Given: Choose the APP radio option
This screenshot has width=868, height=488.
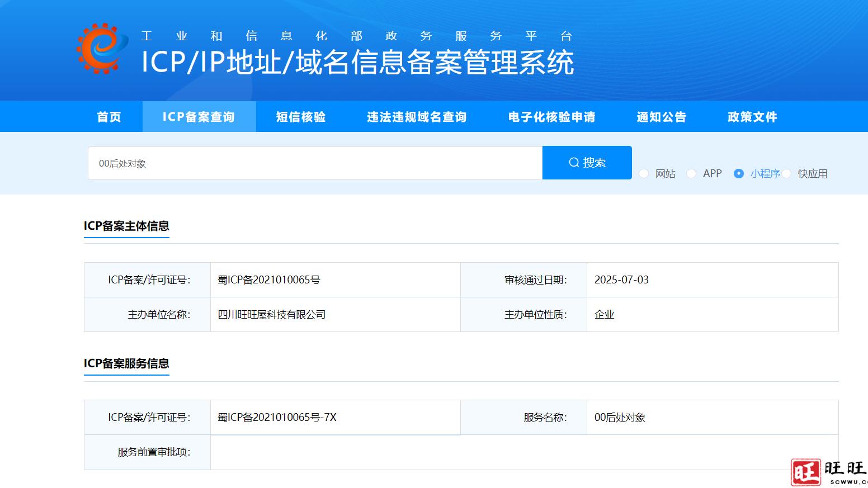Looking at the screenshot, I should pyautogui.click(x=691, y=174).
